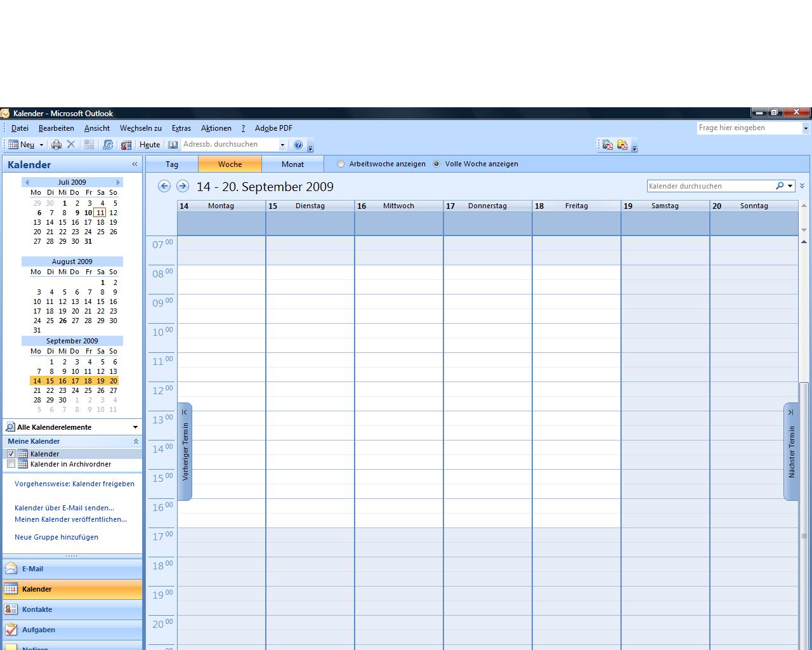Click Kalender über E-Mail senden link

click(64, 508)
